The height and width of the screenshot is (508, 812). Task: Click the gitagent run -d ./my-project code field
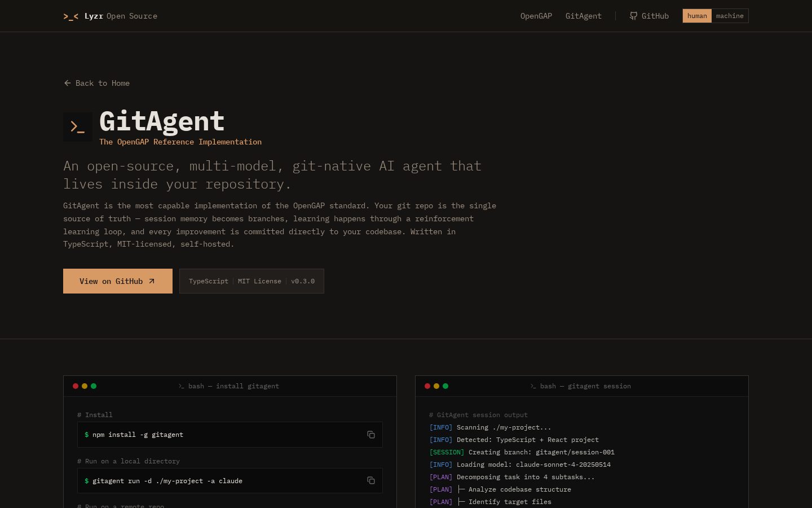click(230, 481)
